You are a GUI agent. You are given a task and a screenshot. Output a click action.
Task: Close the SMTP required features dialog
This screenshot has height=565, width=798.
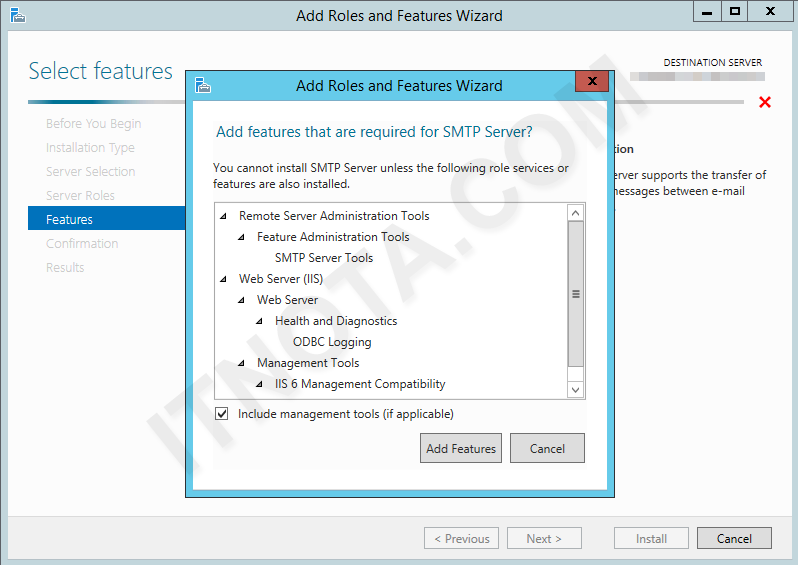(592, 81)
